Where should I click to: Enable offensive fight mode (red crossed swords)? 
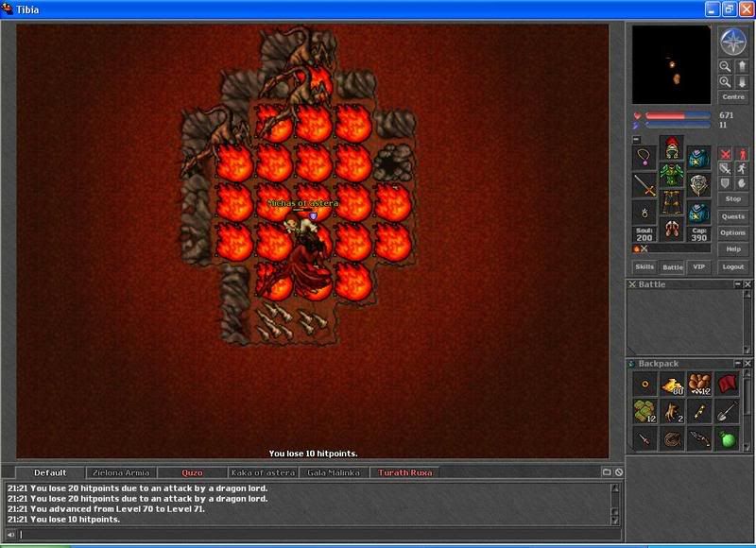pos(725,154)
